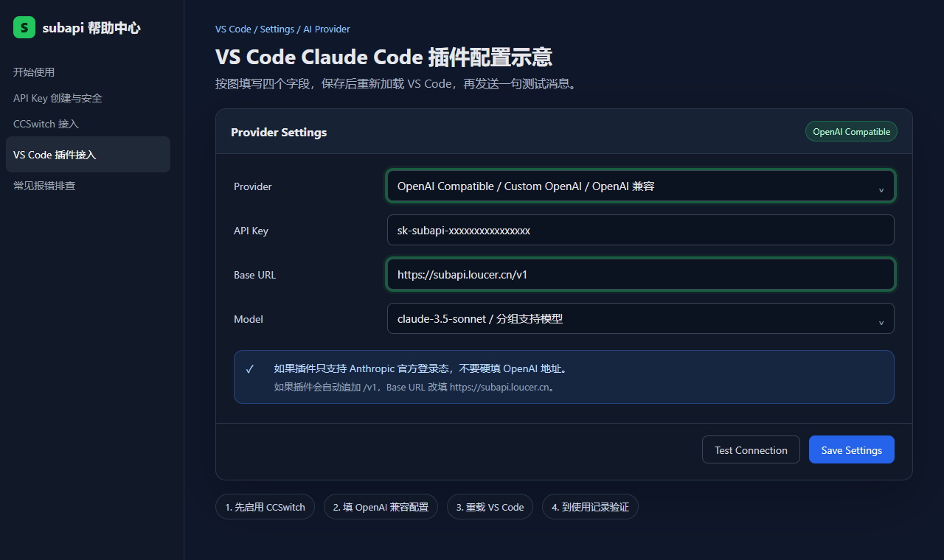Click step chip 4. 到使用记录验证
This screenshot has width=944, height=560.
click(590, 507)
